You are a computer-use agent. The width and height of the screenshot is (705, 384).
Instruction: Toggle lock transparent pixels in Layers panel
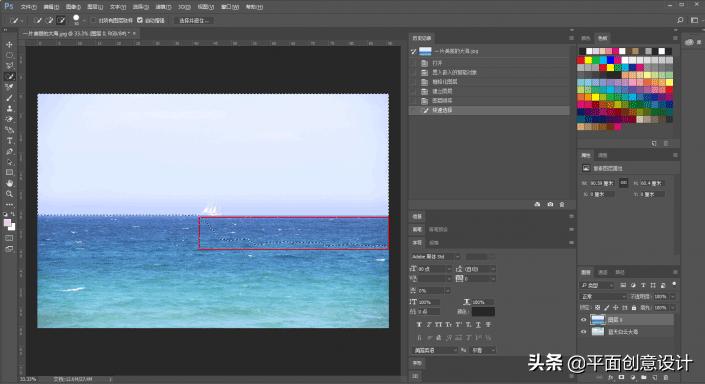coord(598,308)
